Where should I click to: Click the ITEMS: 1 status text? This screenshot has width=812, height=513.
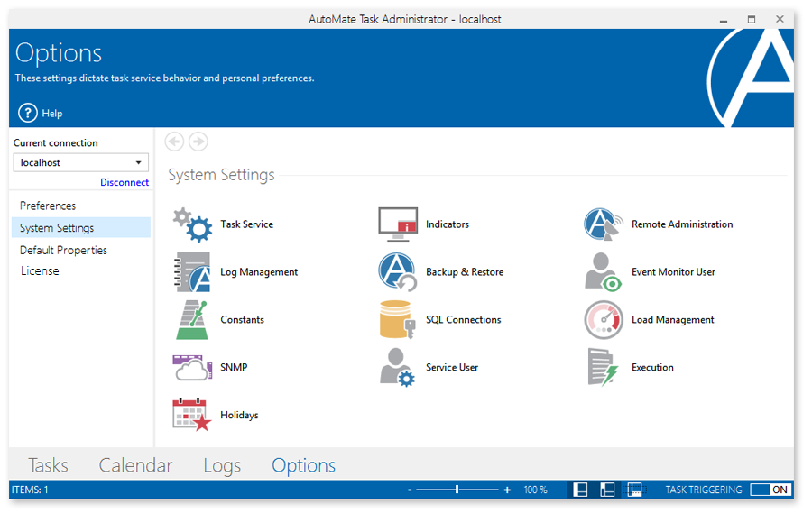point(30,490)
